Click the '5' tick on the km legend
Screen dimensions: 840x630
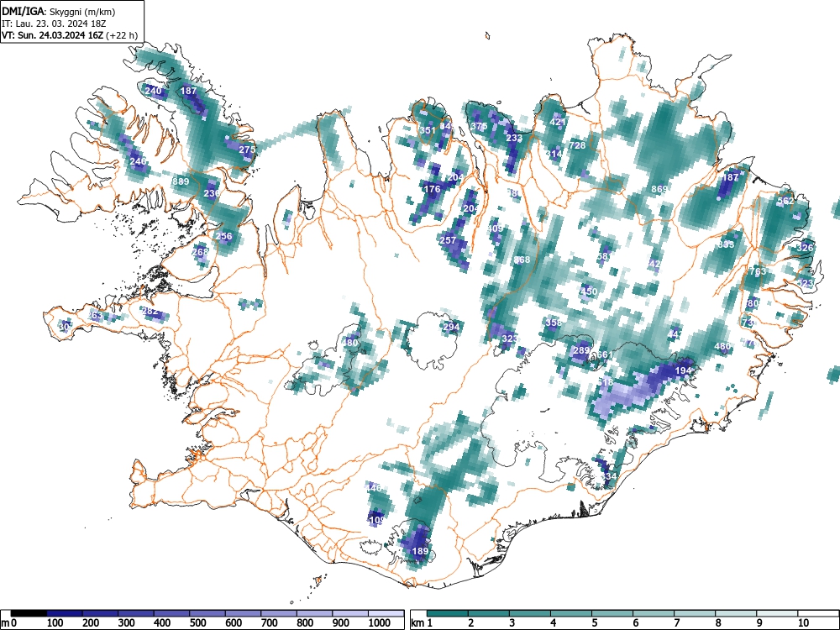pos(595,623)
